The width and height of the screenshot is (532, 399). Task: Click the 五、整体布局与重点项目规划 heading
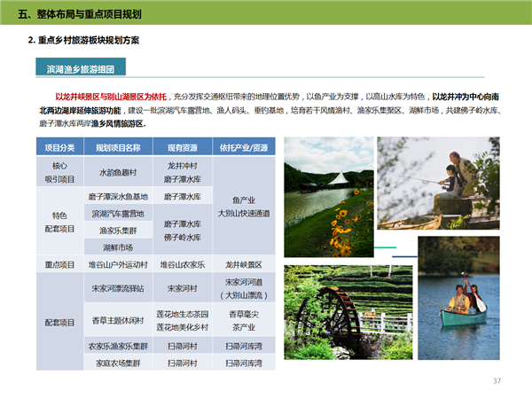click(x=81, y=15)
